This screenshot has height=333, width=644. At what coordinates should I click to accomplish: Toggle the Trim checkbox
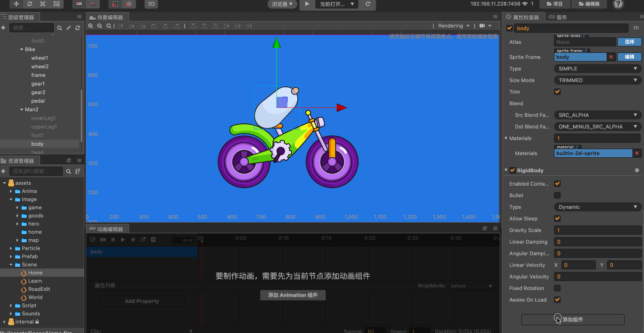point(558,92)
